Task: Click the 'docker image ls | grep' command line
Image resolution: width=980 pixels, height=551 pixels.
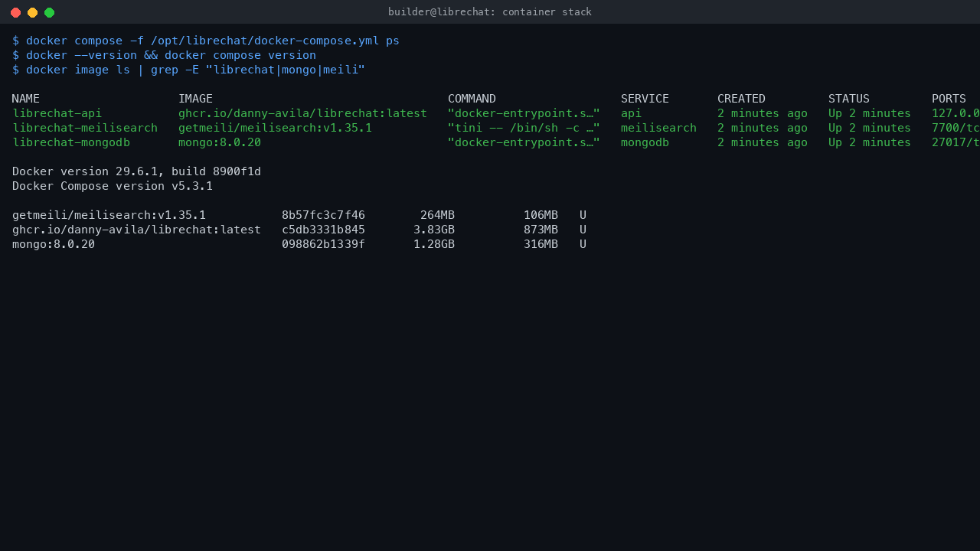Action: [x=188, y=70]
